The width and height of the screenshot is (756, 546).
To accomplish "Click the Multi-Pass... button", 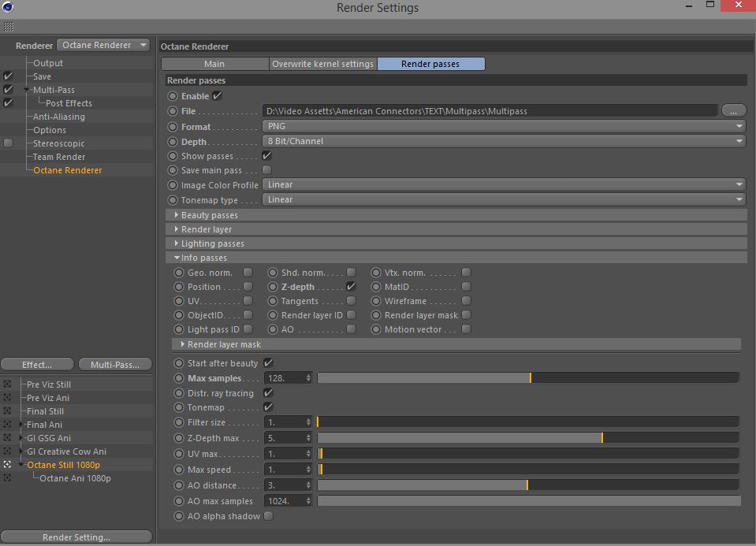I will (115, 365).
